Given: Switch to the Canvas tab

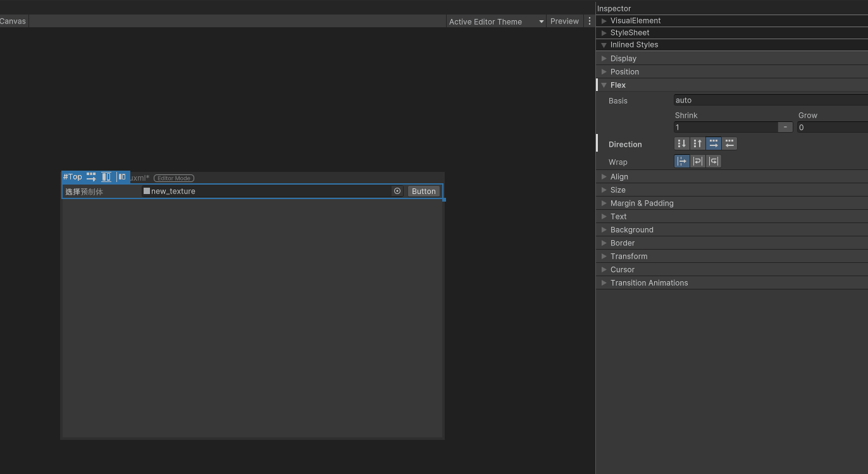Looking at the screenshot, I should point(13,21).
